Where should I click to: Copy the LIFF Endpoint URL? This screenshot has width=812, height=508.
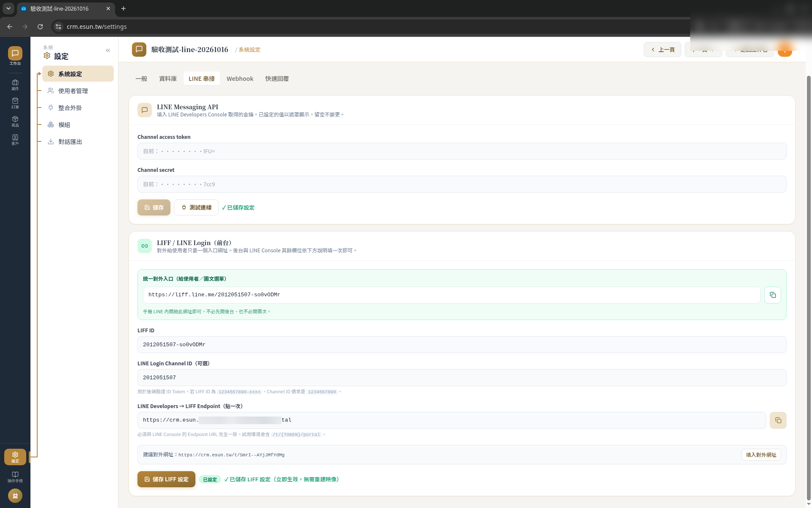[x=778, y=420]
